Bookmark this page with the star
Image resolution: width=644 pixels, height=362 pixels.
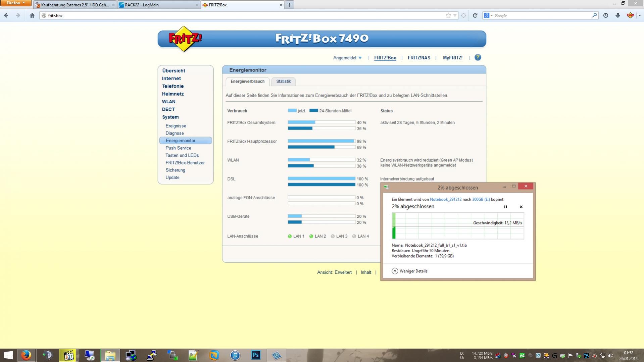448,15
